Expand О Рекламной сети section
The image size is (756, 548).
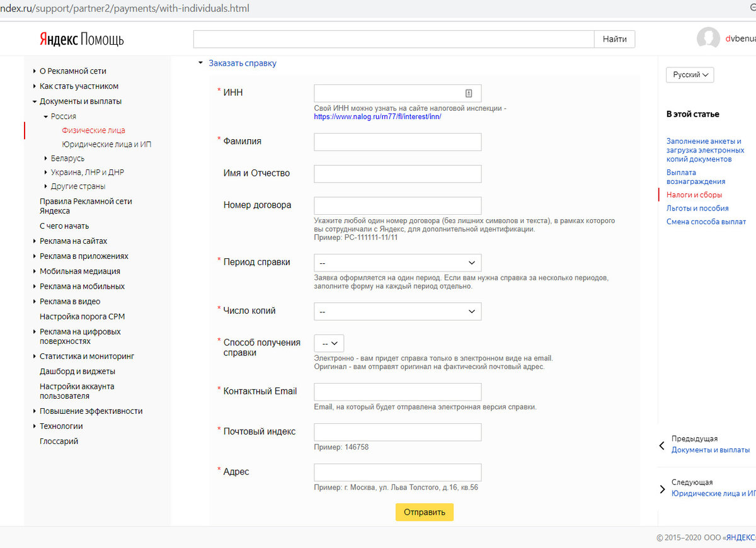pyautogui.click(x=35, y=71)
